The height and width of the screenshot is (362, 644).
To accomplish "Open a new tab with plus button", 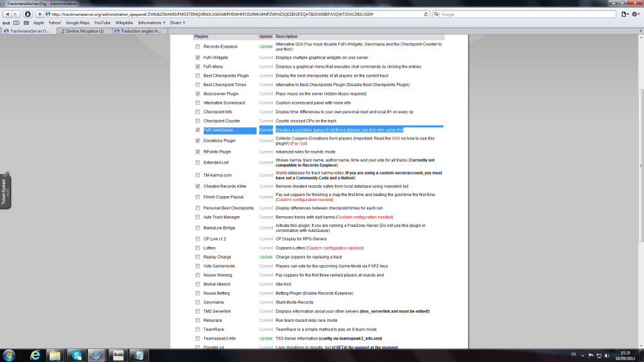I will (x=640, y=31).
